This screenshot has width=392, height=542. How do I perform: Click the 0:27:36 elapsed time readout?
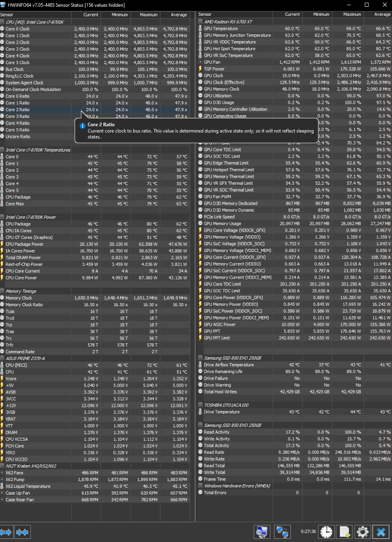coord(308,532)
